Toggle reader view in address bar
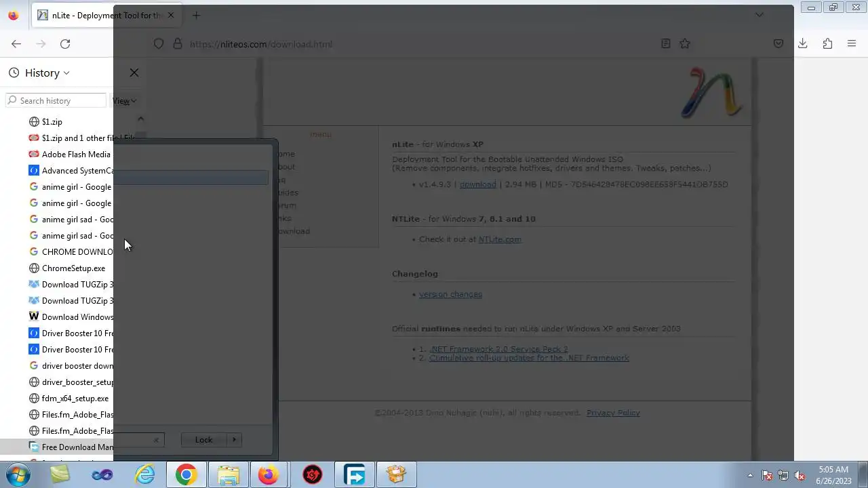 coord(666,43)
